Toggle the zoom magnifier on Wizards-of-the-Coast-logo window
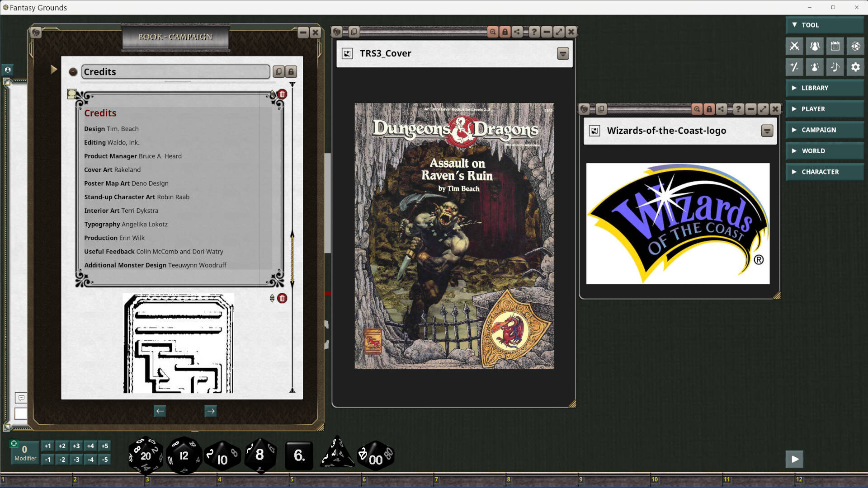This screenshot has height=488, width=868. [x=696, y=109]
